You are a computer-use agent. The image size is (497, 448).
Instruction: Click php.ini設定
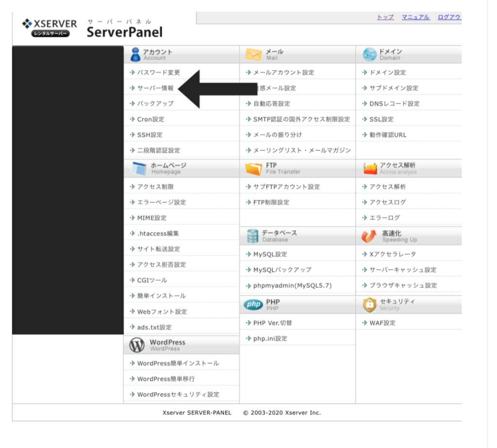[270, 339]
